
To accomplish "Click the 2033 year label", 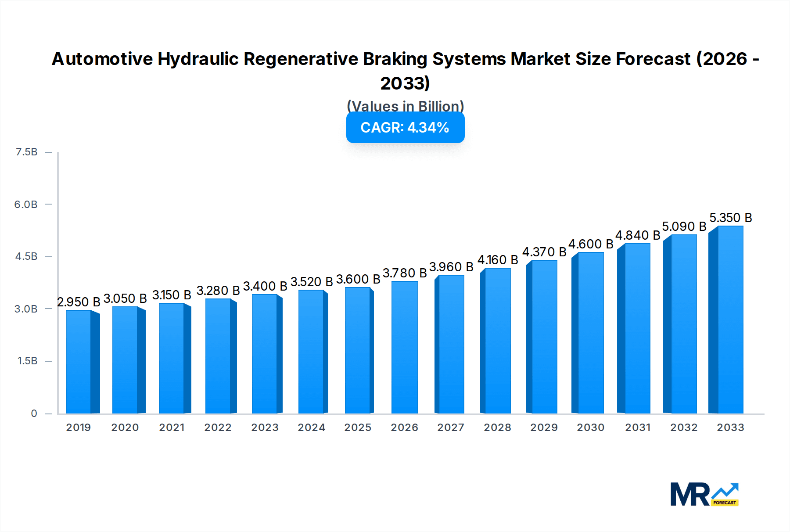I will 731,427.
